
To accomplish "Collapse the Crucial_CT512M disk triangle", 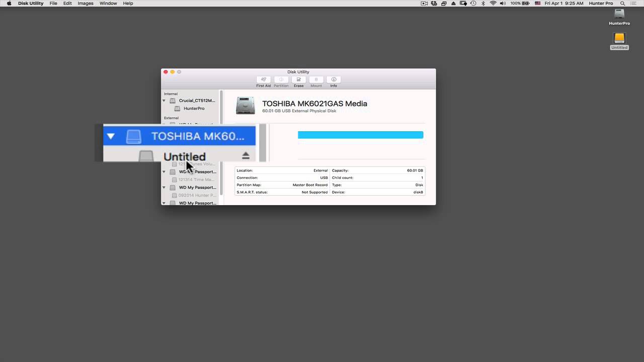I will (x=164, y=101).
